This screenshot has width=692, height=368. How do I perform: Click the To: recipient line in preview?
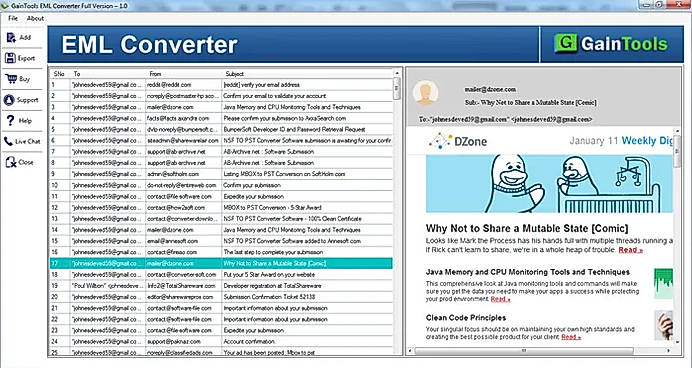[x=505, y=120]
